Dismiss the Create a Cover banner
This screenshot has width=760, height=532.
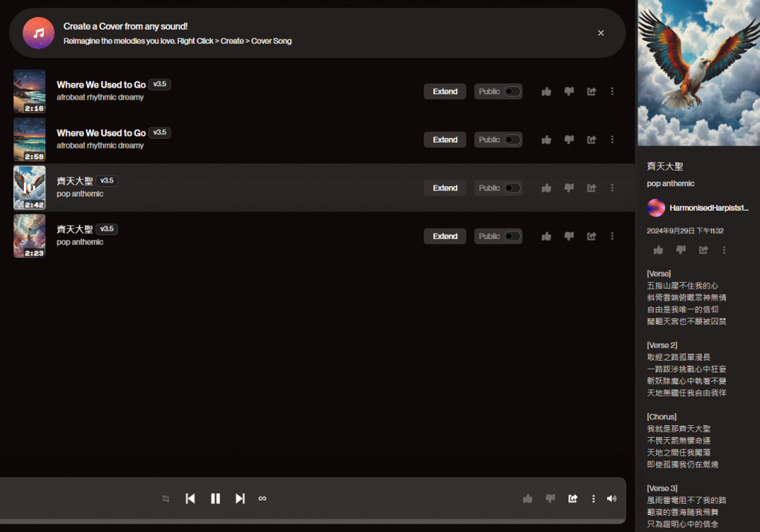tap(600, 33)
